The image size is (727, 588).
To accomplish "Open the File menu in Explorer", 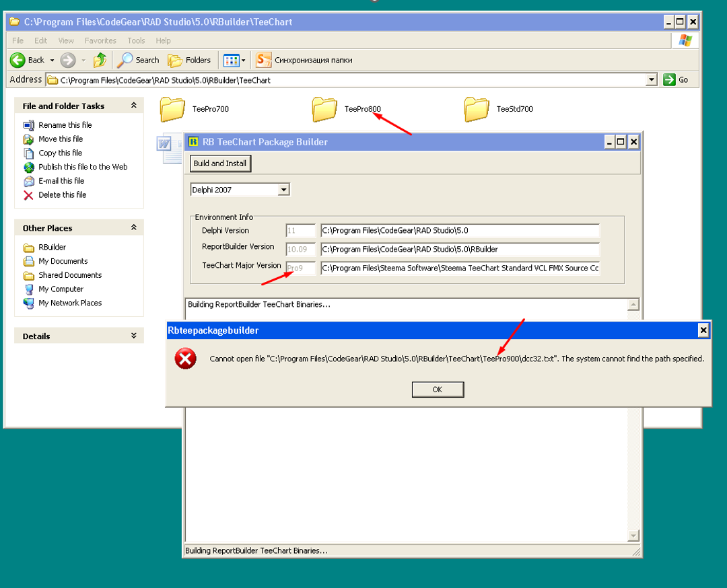I will click(18, 40).
